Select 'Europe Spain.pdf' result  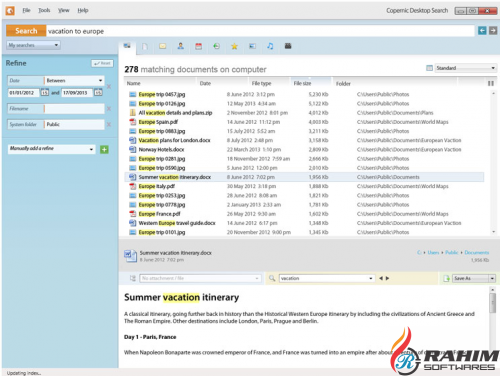click(x=158, y=122)
